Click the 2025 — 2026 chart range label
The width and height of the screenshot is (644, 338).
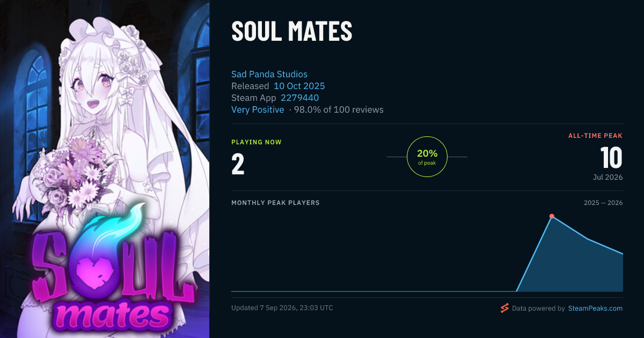(x=603, y=203)
